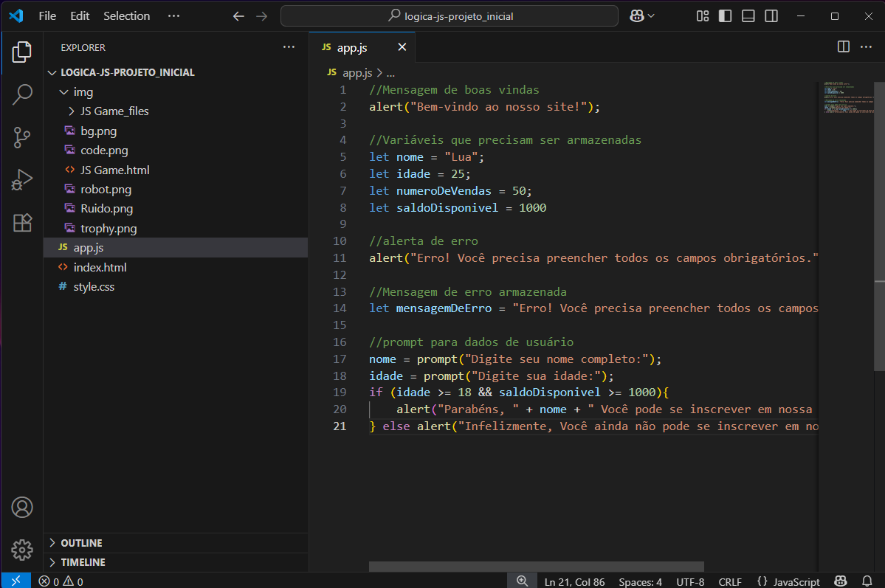Click the command center search box
Image resolution: width=885 pixels, height=588 pixels.
point(450,15)
